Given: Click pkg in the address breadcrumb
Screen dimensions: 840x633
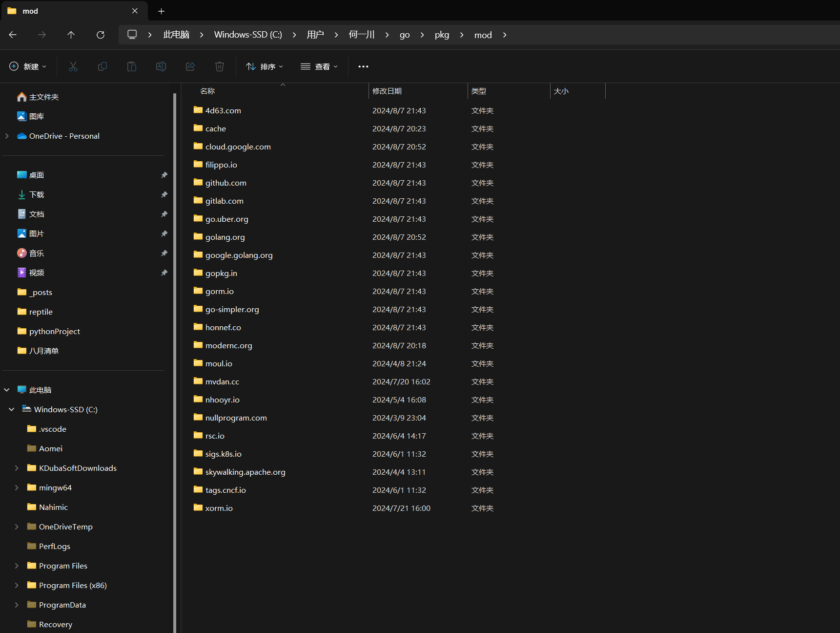Looking at the screenshot, I should (x=442, y=35).
